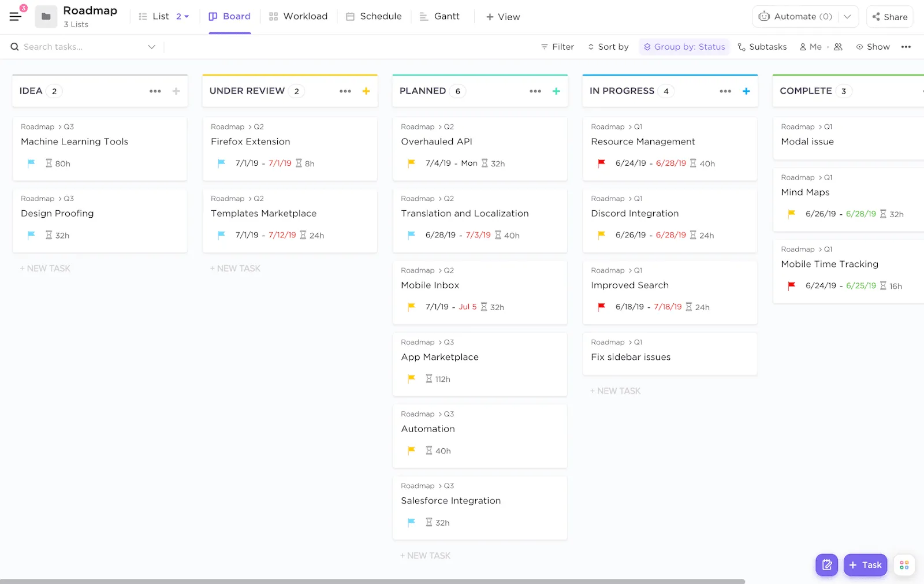Click the blue priority flag on Machine Learning Tools

31,163
